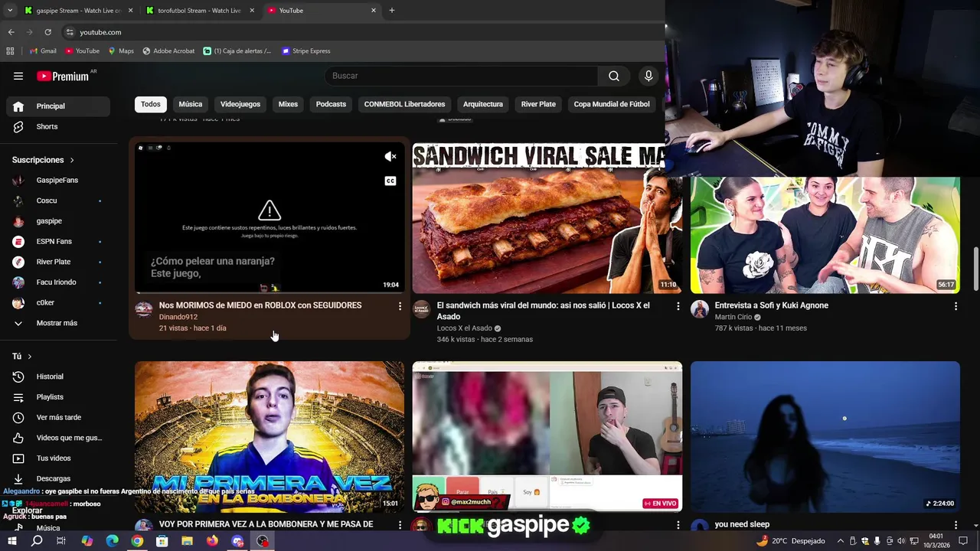Image resolution: width=980 pixels, height=551 pixels.
Task: Open the Adobe Acrobat bookmark
Action: coord(168,51)
